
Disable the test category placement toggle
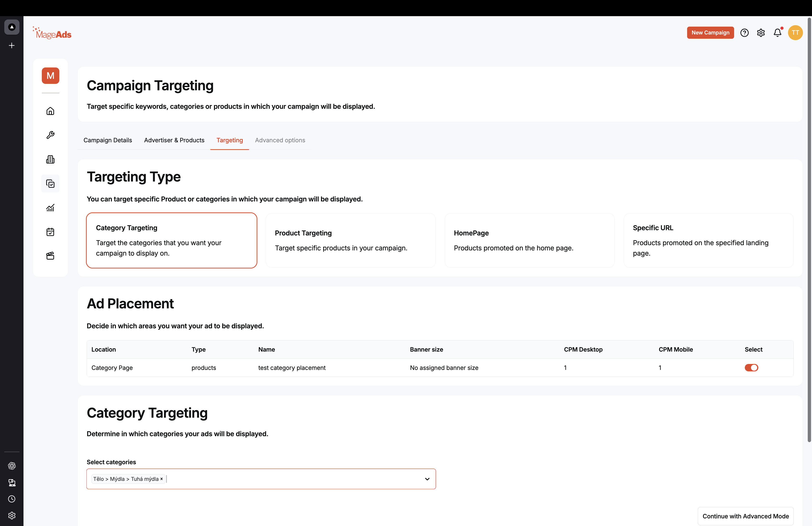751,368
